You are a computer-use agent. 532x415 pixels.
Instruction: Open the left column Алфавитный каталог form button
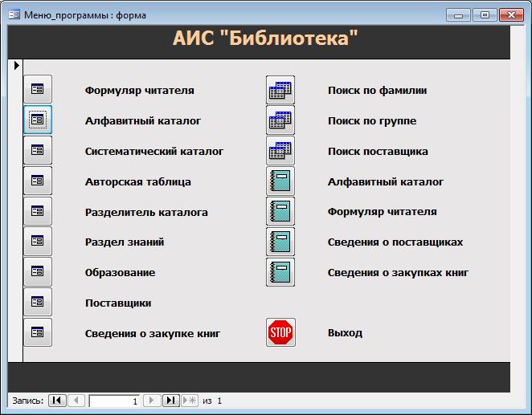pos(38,120)
